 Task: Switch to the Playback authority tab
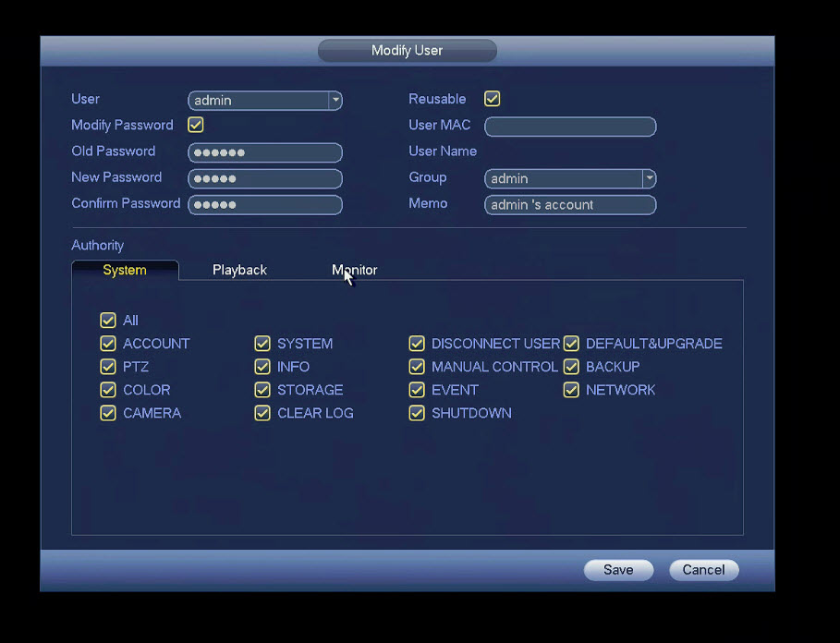click(x=239, y=270)
